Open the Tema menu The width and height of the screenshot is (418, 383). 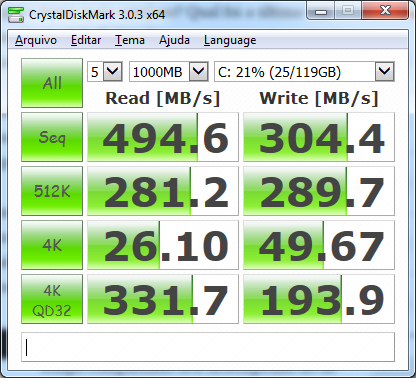(x=130, y=40)
